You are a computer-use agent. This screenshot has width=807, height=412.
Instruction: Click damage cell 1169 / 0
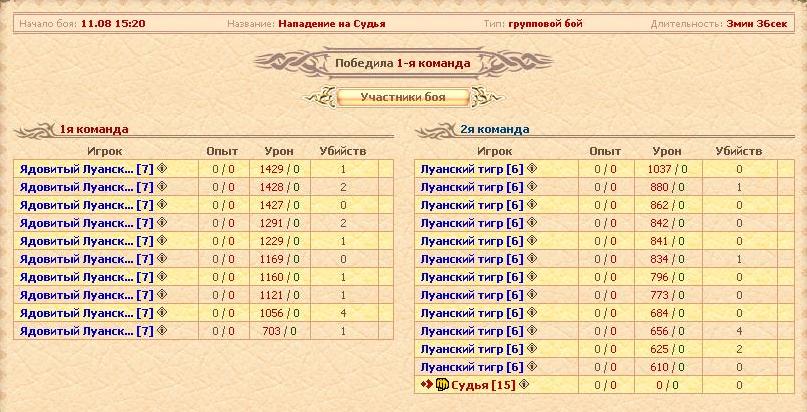tap(280, 259)
